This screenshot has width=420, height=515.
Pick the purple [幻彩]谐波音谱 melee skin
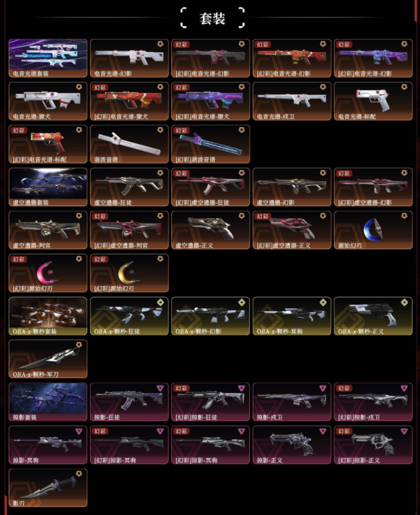point(211,144)
